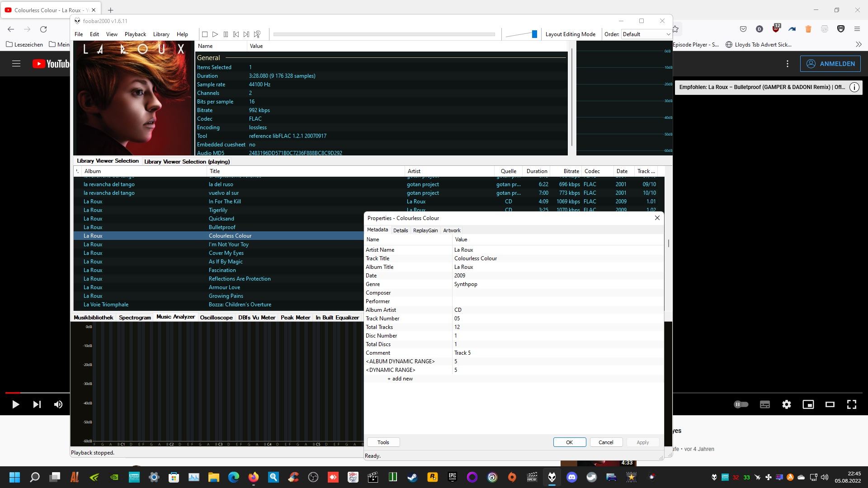This screenshot has width=868, height=488.
Task: Open the File menu
Action: pos(79,34)
